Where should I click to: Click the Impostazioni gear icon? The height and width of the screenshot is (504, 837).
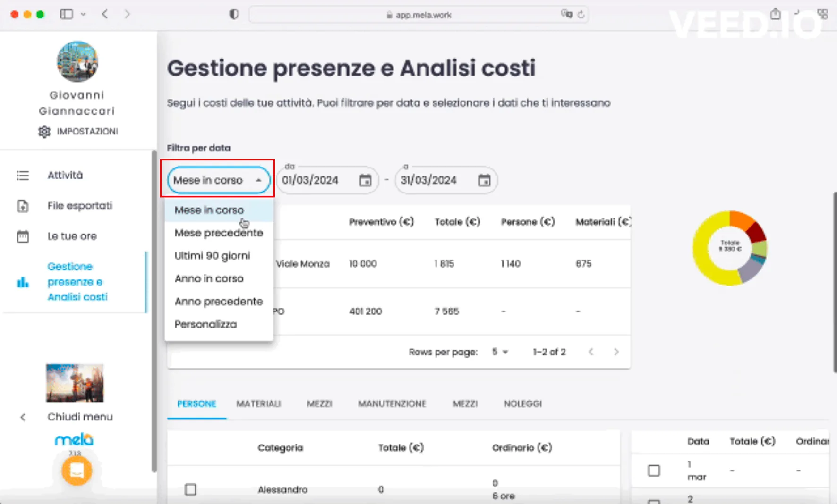(x=44, y=132)
